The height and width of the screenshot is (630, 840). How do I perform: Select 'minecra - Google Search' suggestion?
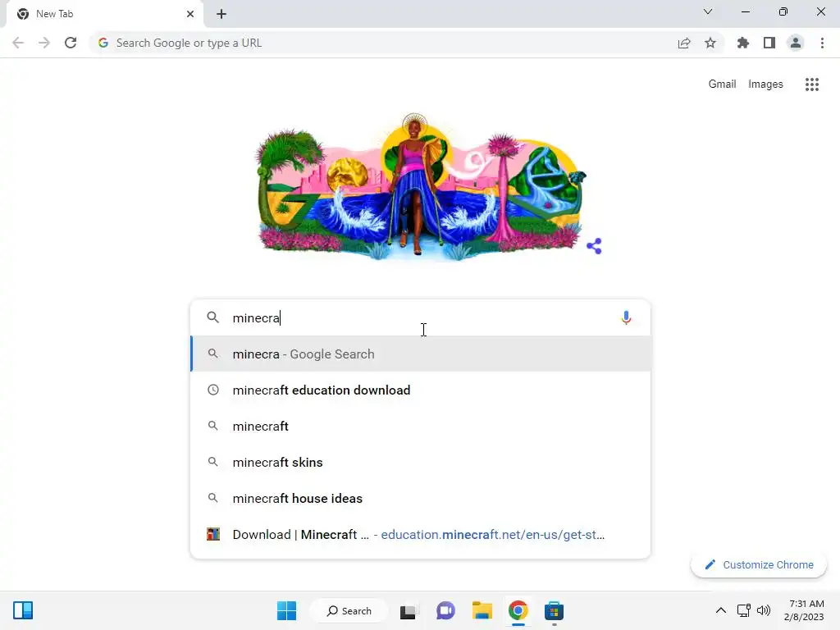point(421,354)
